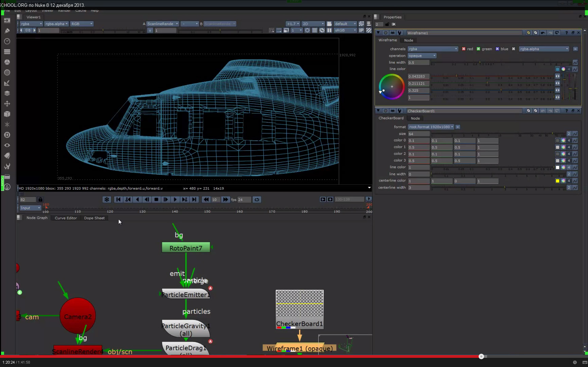Open the viewer rgba layer dropdown

point(31,24)
